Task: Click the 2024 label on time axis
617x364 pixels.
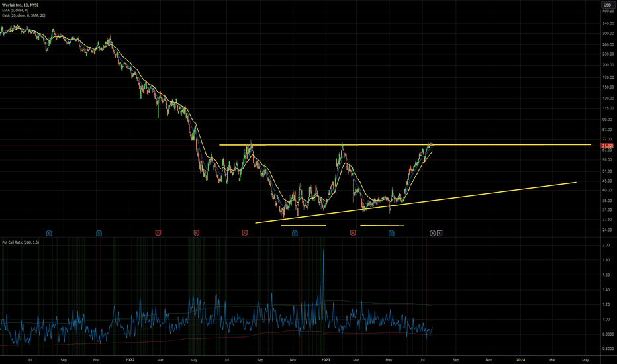Action: point(520,359)
